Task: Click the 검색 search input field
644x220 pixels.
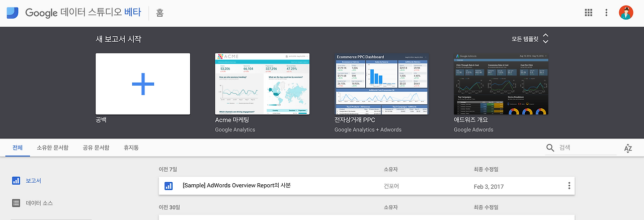Action: click(x=587, y=148)
